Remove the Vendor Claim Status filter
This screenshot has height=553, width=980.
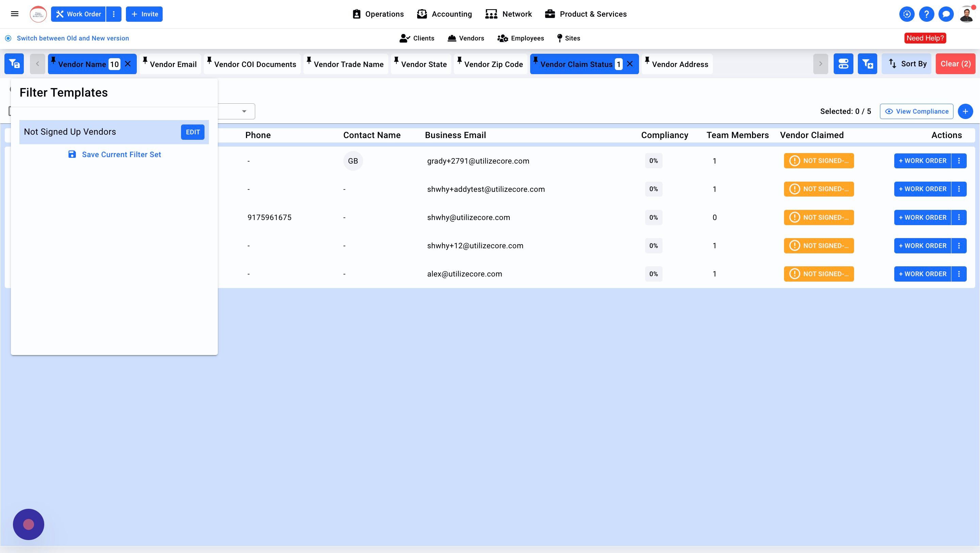pos(630,64)
